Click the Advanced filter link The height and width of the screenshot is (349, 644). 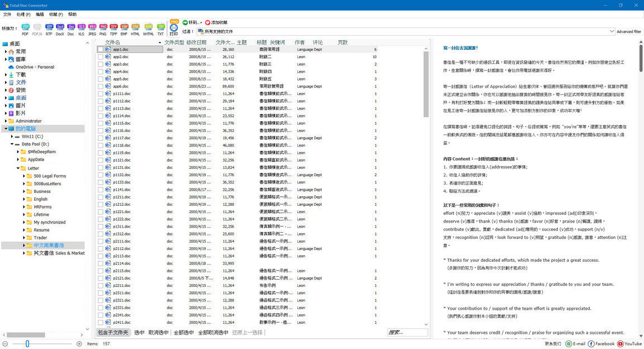pos(629,31)
